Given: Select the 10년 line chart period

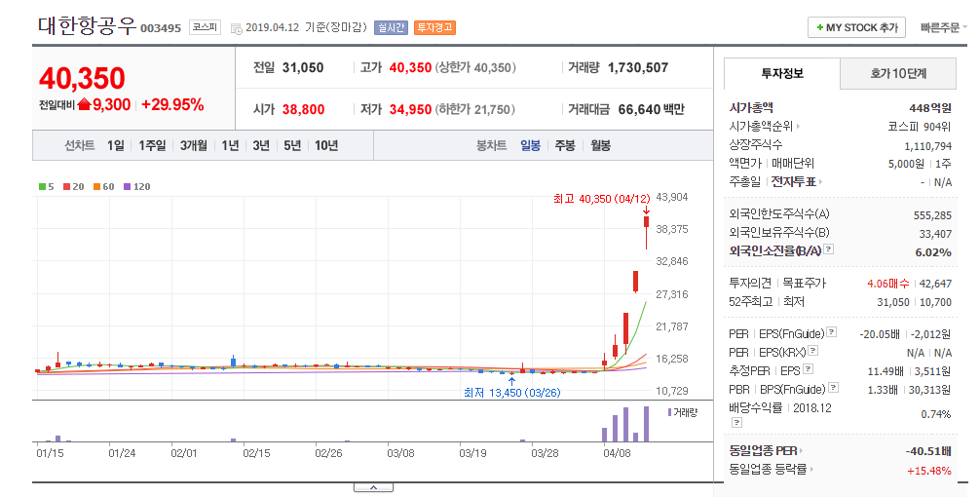Looking at the screenshot, I should pyautogui.click(x=326, y=145).
